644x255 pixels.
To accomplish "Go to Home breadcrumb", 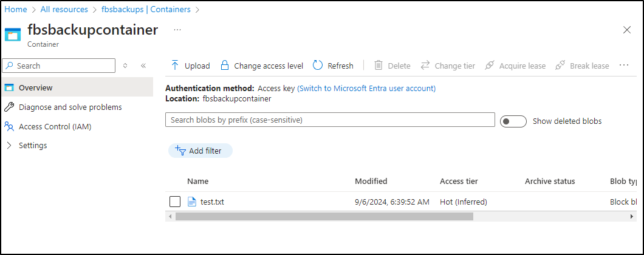I will pyautogui.click(x=16, y=10).
